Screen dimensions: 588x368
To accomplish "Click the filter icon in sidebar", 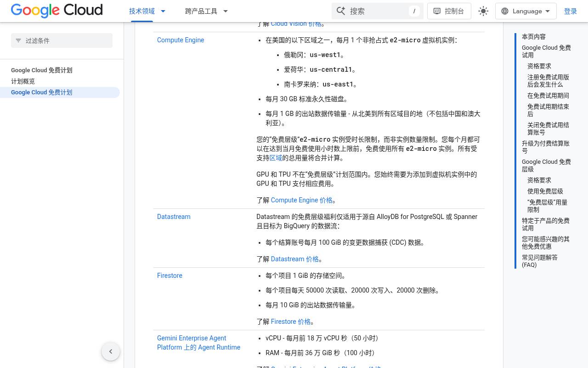I will [x=18, y=40].
